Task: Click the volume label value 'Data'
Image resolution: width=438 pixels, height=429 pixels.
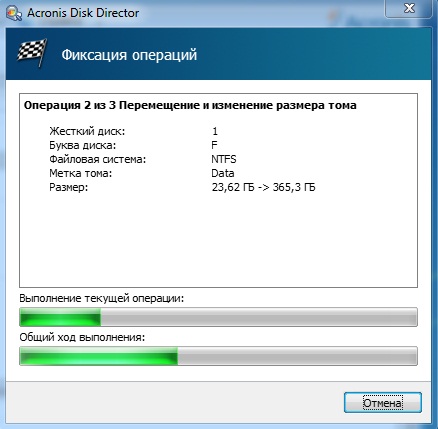Action: tap(223, 173)
